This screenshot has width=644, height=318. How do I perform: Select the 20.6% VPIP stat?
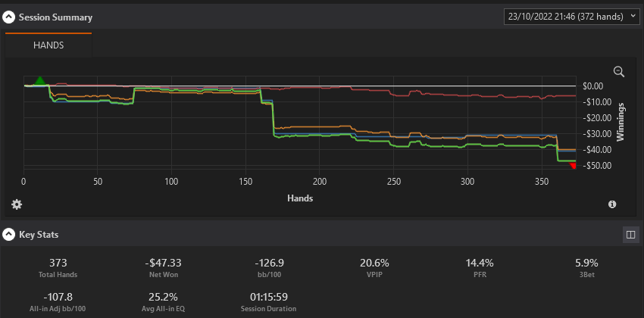pyautogui.click(x=374, y=268)
